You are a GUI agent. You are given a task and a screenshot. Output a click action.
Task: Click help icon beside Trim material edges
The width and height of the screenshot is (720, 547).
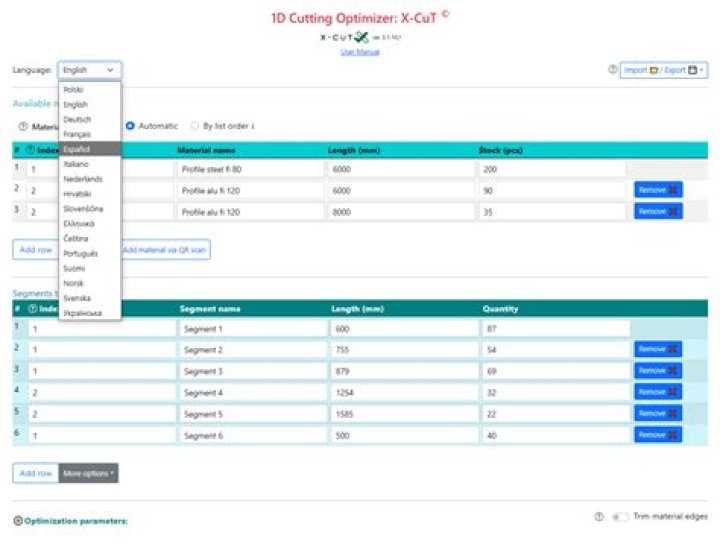(599, 517)
